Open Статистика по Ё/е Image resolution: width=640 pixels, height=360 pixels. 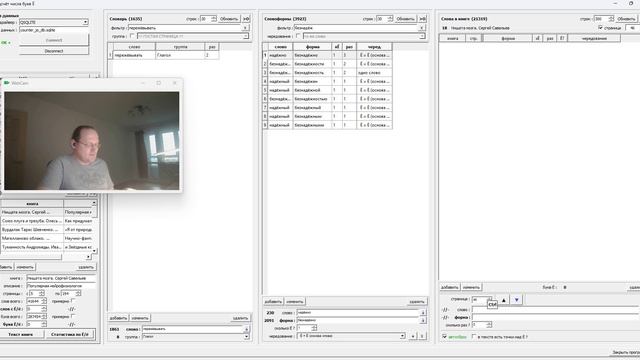(70, 334)
